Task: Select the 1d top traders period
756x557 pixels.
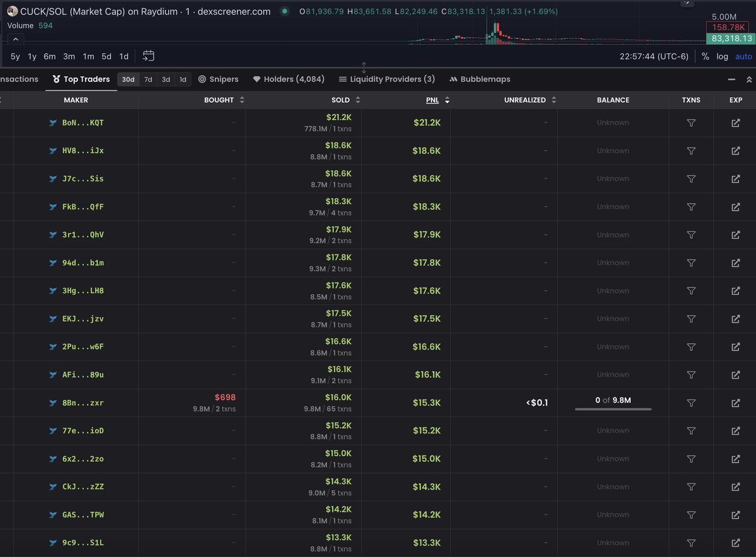Action: pos(183,79)
